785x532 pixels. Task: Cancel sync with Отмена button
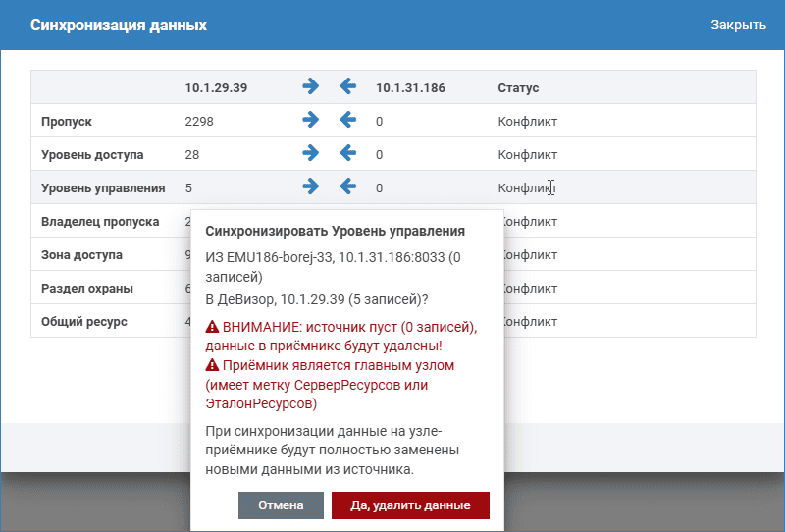click(281, 505)
